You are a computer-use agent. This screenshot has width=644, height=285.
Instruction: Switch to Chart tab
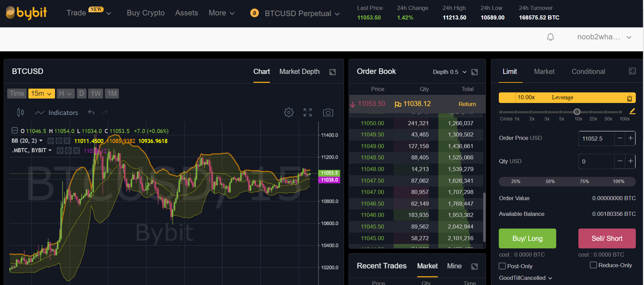coord(262,72)
